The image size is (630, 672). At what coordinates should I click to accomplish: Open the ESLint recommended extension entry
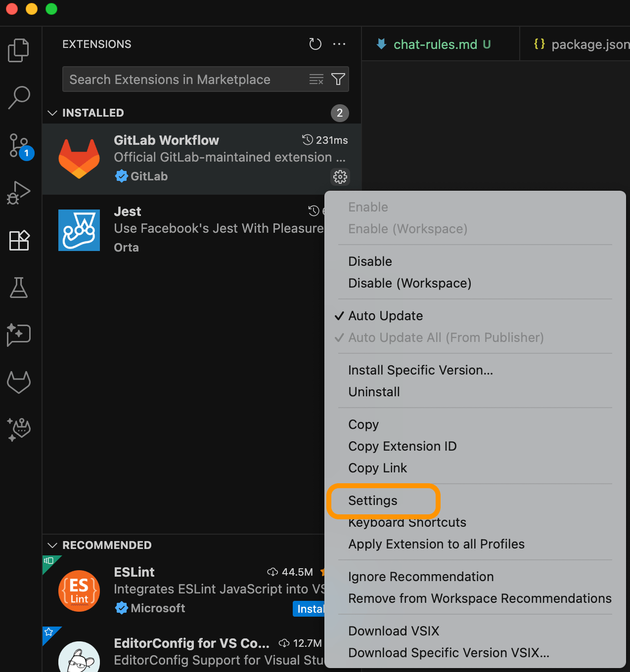[183, 591]
